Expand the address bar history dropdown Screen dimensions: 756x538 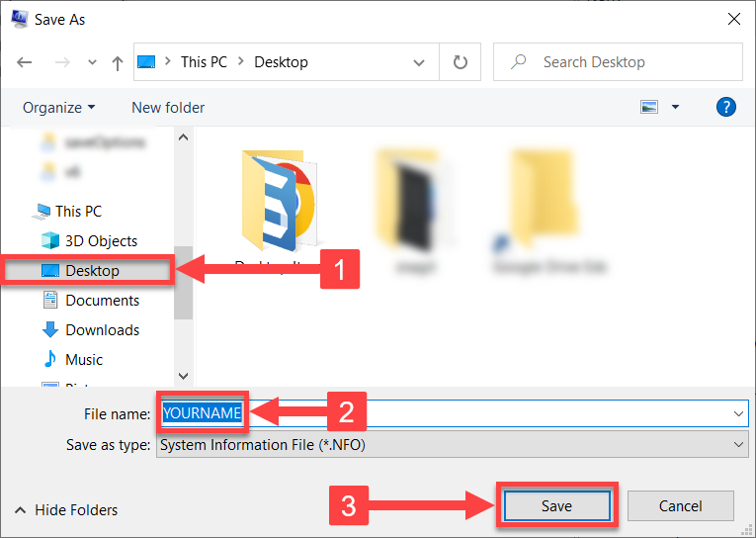[x=419, y=62]
